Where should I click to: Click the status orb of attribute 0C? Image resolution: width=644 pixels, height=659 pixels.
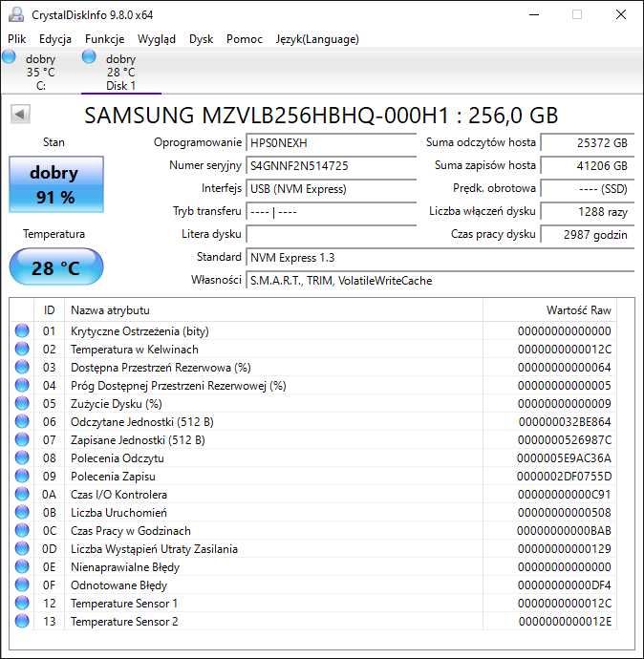click(22, 530)
